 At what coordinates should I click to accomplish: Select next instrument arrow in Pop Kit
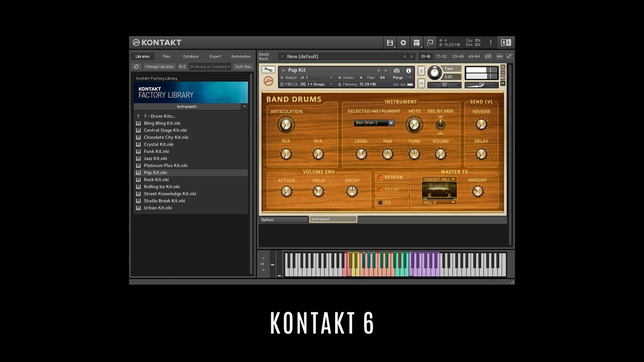coord(386,70)
